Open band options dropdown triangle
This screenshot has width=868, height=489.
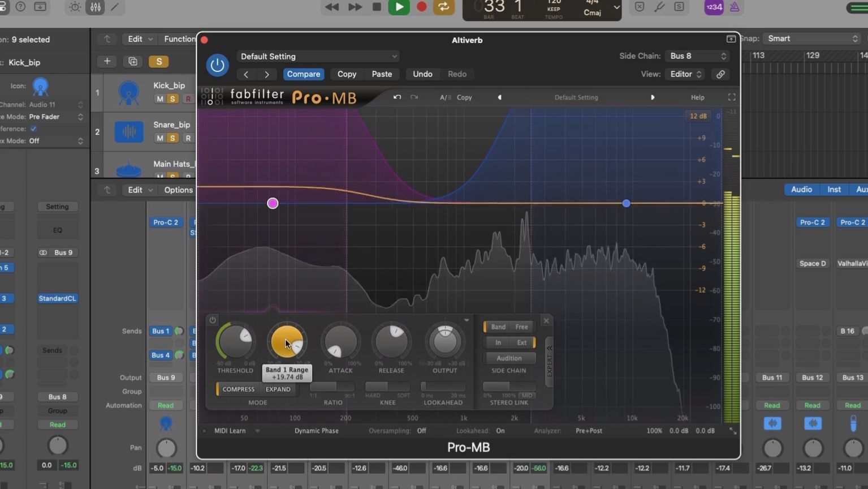click(x=467, y=320)
